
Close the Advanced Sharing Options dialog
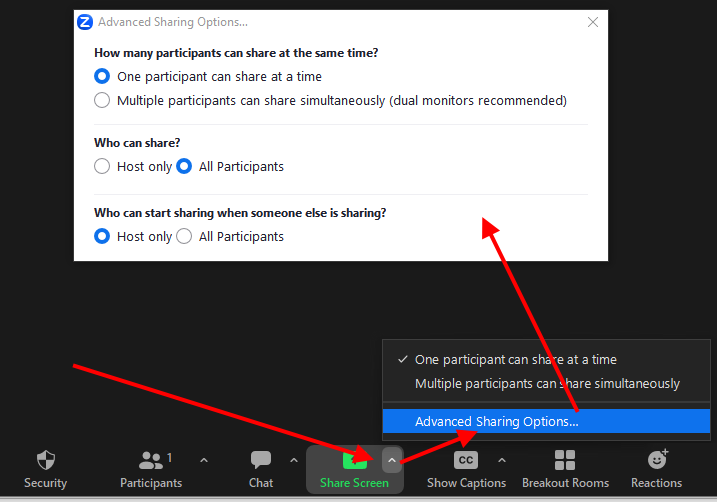click(x=593, y=22)
